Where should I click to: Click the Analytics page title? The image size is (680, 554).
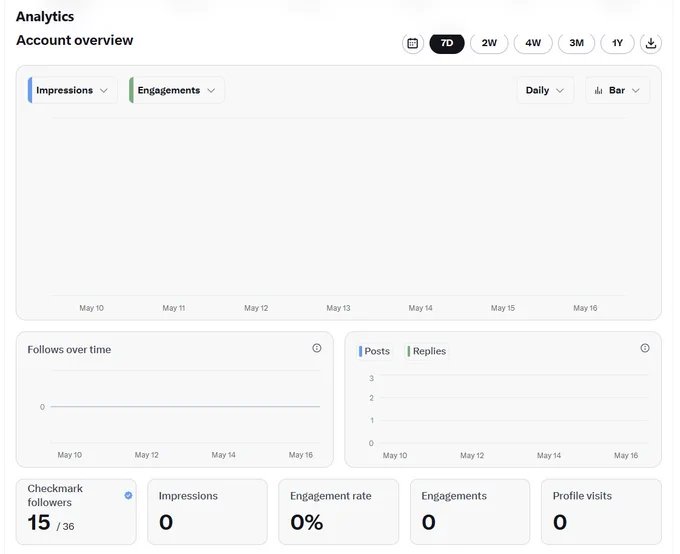pyautogui.click(x=45, y=16)
